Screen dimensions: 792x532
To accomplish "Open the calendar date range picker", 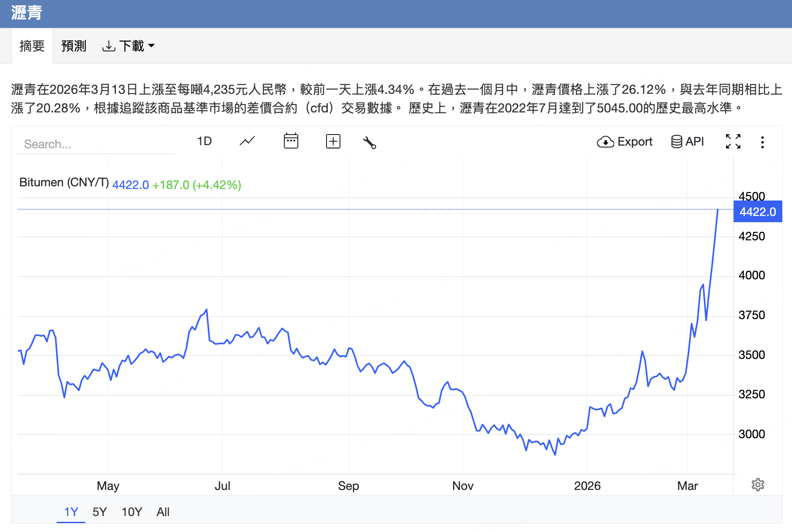I will click(x=290, y=141).
